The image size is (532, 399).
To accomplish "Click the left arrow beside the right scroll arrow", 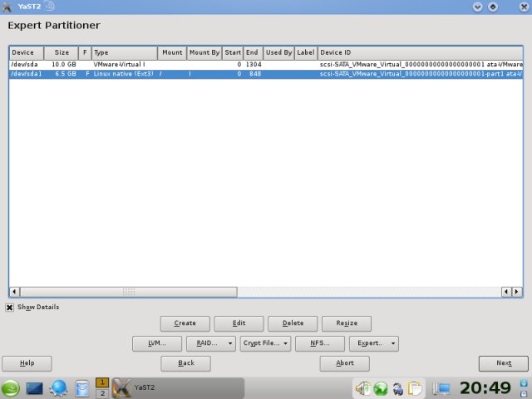I will (x=506, y=292).
